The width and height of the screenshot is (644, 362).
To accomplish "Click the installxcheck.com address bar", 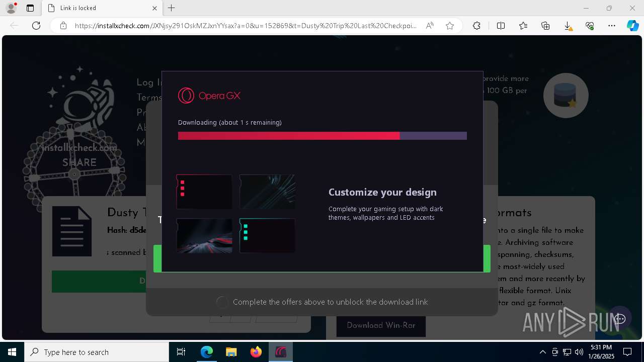I will click(x=246, y=26).
